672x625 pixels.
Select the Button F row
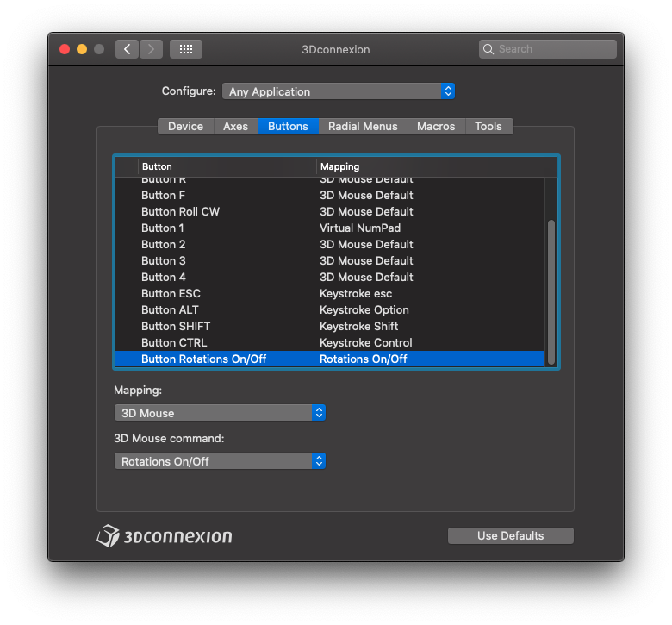point(330,195)
